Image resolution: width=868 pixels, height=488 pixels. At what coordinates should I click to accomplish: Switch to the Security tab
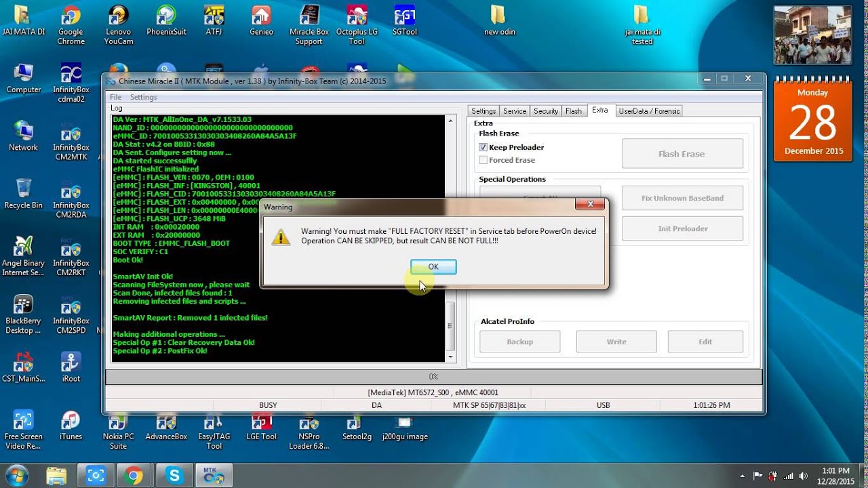point(546,111)
